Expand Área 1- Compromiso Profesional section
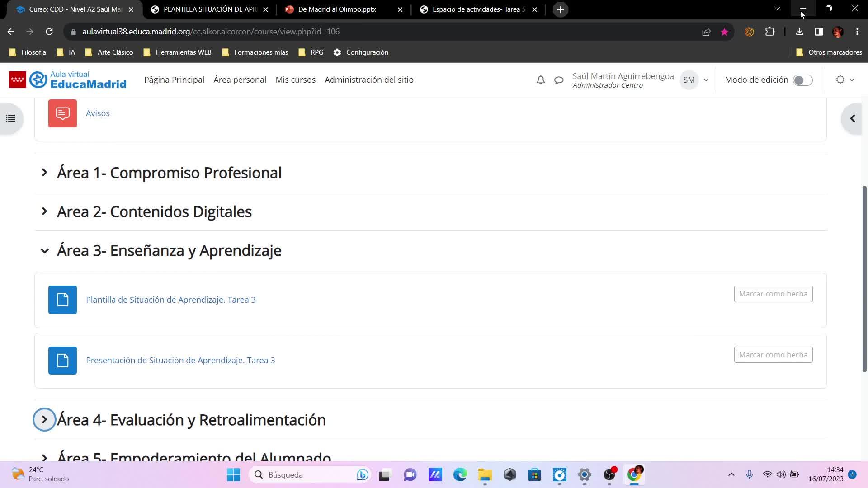The width and height of the screenshot is (868, 488). (44, 172)
